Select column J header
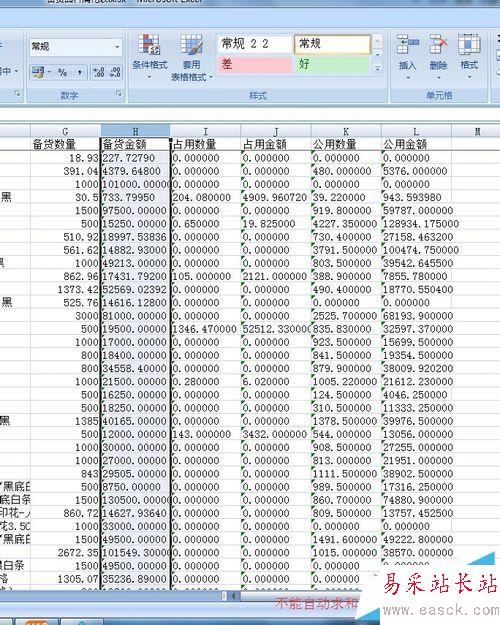 (x=276, y=131)
